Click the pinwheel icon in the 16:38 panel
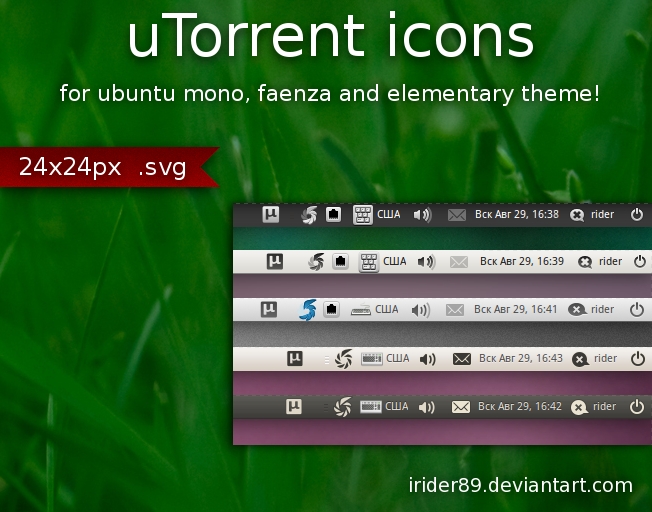 309,215
